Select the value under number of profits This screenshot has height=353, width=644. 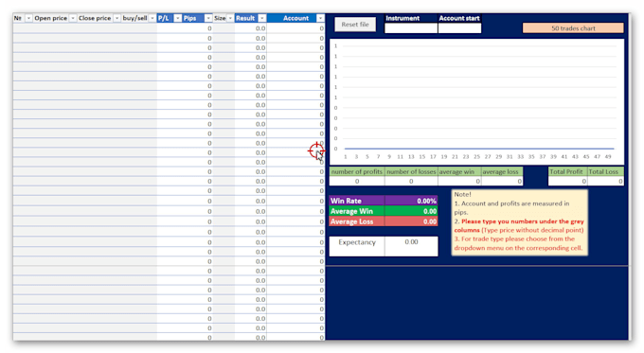pyautogui.click(x=357, y=181)
